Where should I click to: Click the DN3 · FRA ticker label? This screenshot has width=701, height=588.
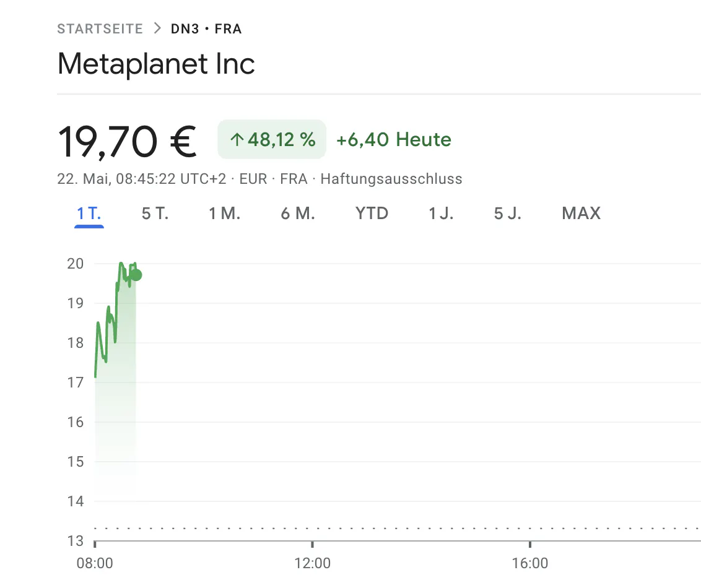click(206, 28)
